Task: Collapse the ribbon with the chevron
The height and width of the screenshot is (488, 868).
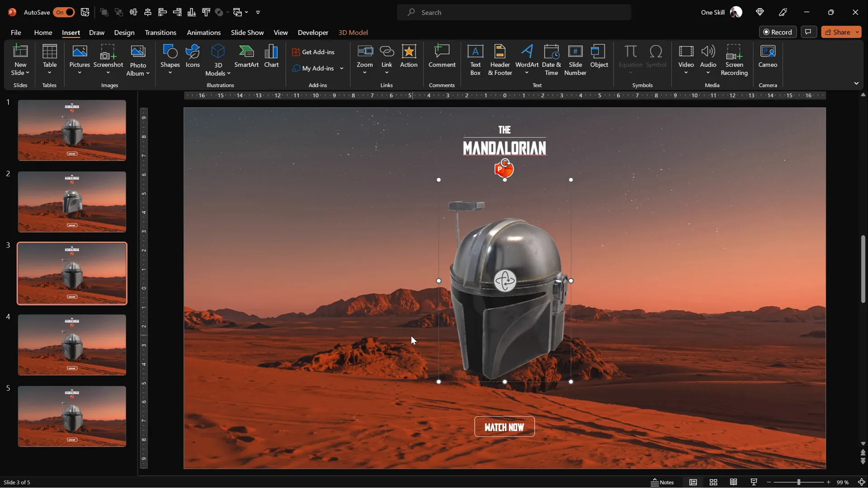Action: [856, 84]
